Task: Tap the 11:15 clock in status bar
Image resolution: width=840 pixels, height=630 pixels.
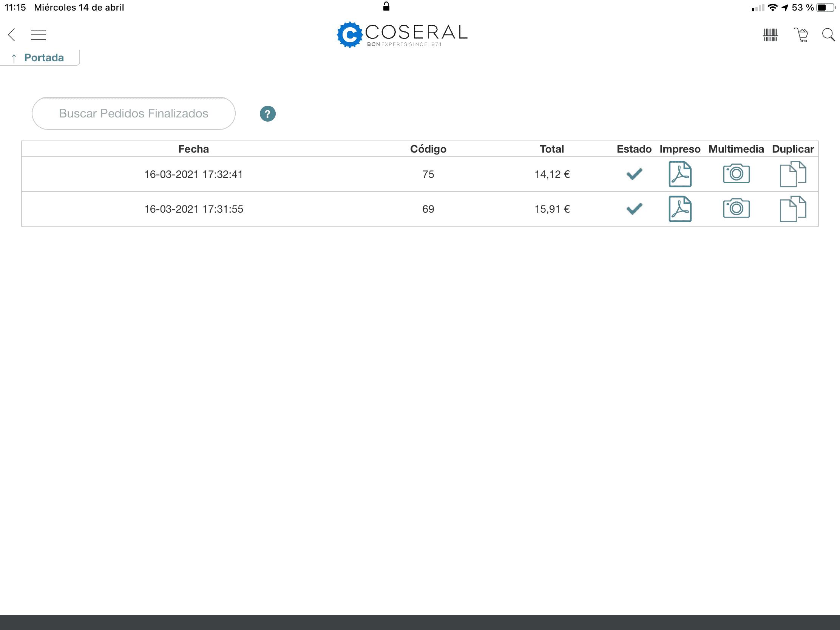Action: click(15, 8)
